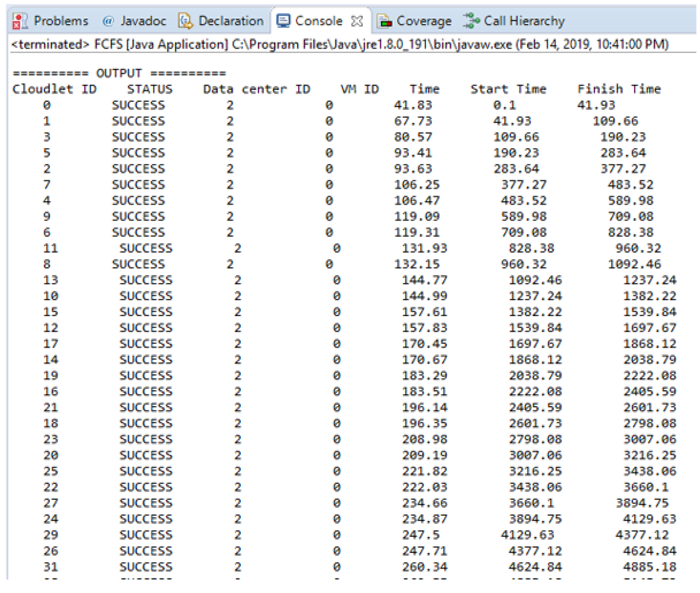This screenshot has width=700, height=593.
Task: Click the Console monitor icon
Action: [x=283, y=21]
